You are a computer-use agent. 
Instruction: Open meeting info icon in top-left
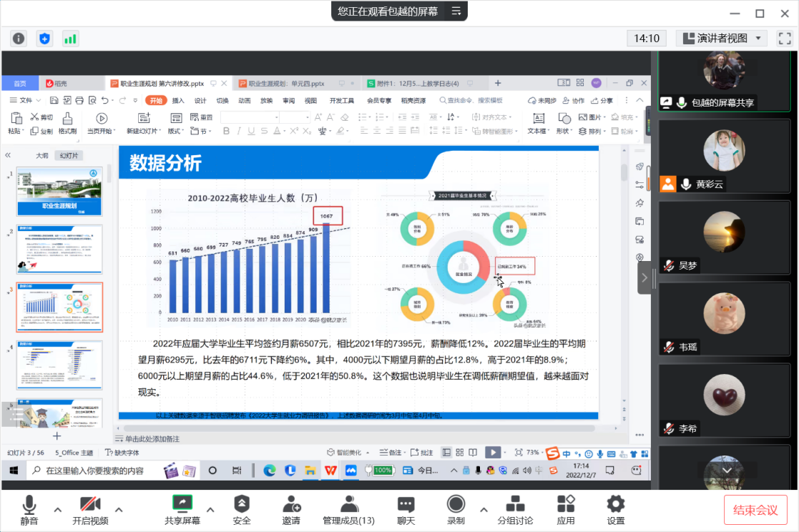pos(19,39)
